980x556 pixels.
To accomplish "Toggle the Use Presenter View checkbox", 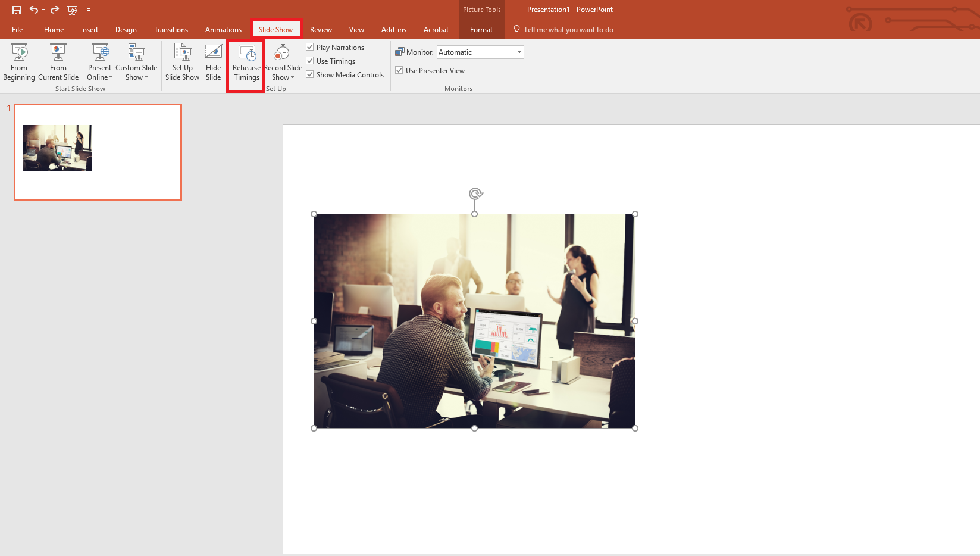I will (x=399, y=70).
